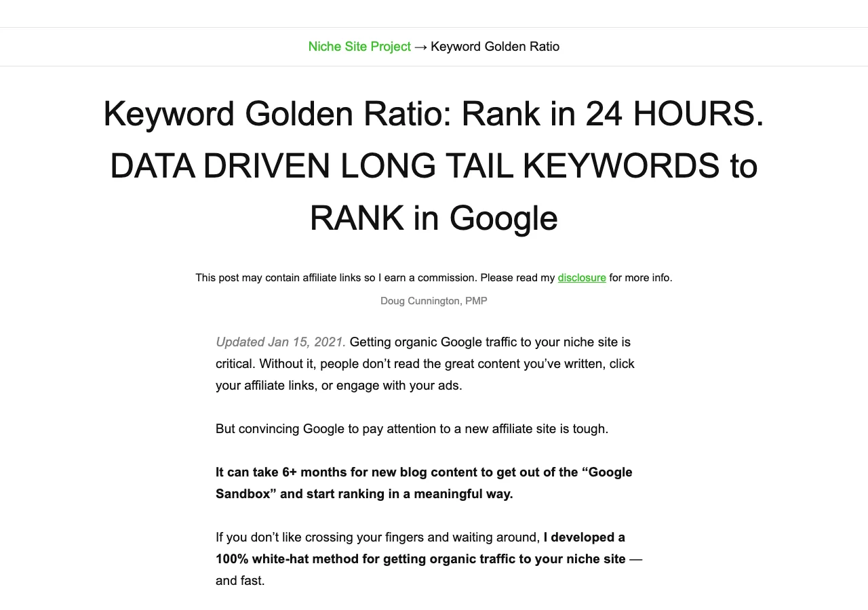Select the text Updated Jan 15, 2021.
The image size is (868, 610).
tap(281, 342)
